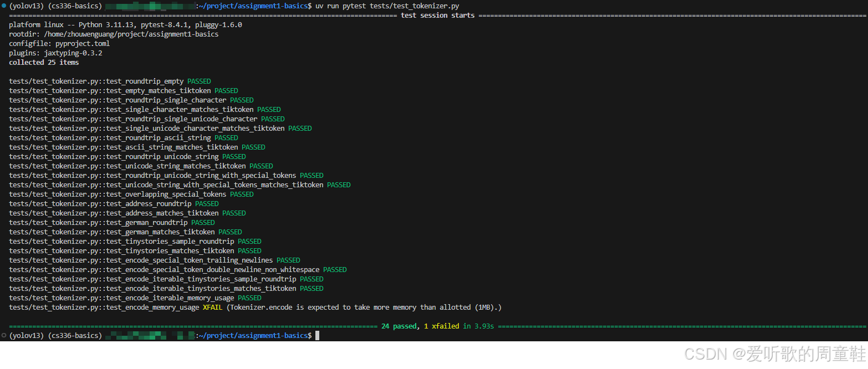Click the '1 xfailed' summary text
The height and width of the screenshot is (369, 868).
coord(442,326)
